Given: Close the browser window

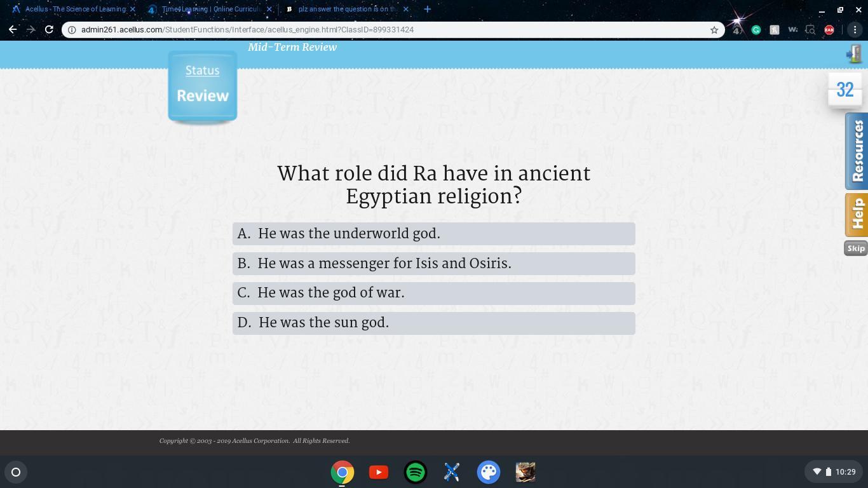Looking at the screenshot, I should coord(858,10).
